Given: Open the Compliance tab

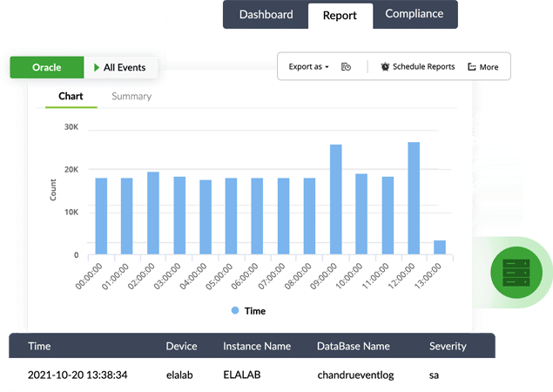Looking at the screenshot, I should 415,14.
